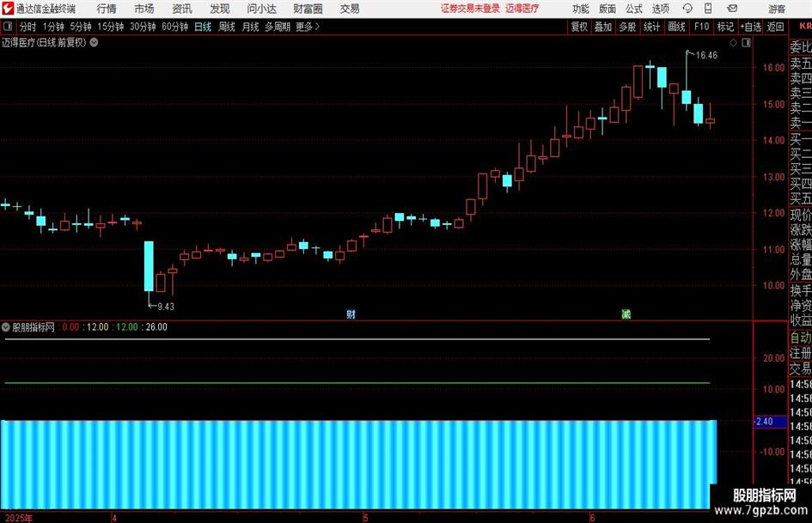Toggle the side panel icon above the chart
Image resolution: width=812 pixels, height=523 pixels.
tap(746, 43)
